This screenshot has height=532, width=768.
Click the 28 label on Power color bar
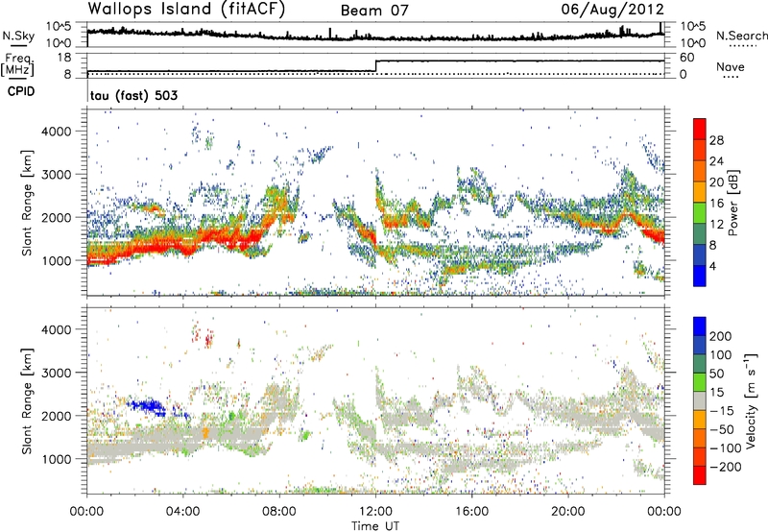click(716, 140)
